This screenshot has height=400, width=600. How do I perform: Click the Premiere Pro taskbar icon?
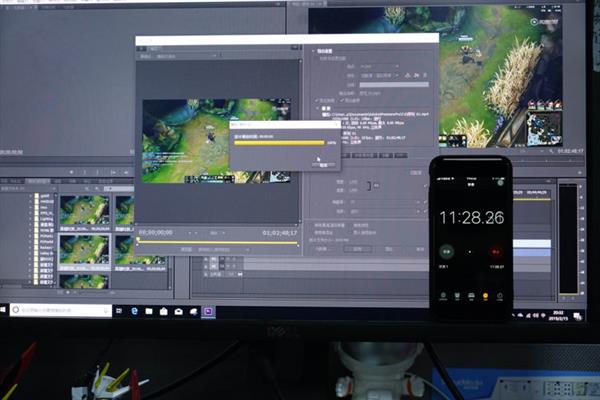pos(208,312)
